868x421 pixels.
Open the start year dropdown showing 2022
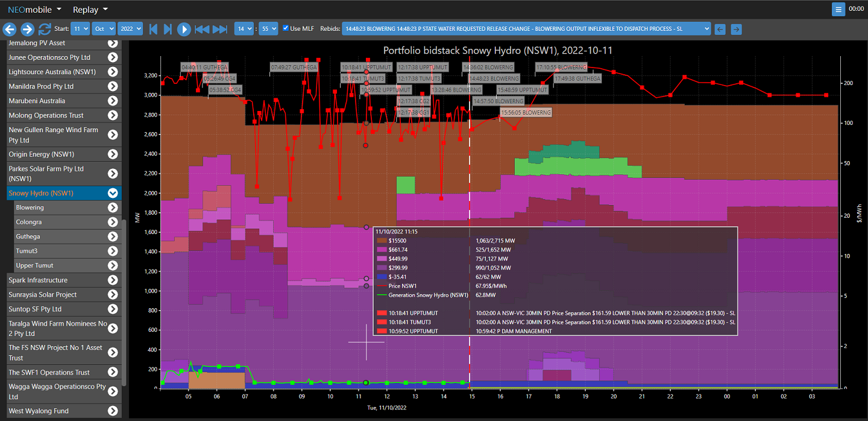click(130, 29)
